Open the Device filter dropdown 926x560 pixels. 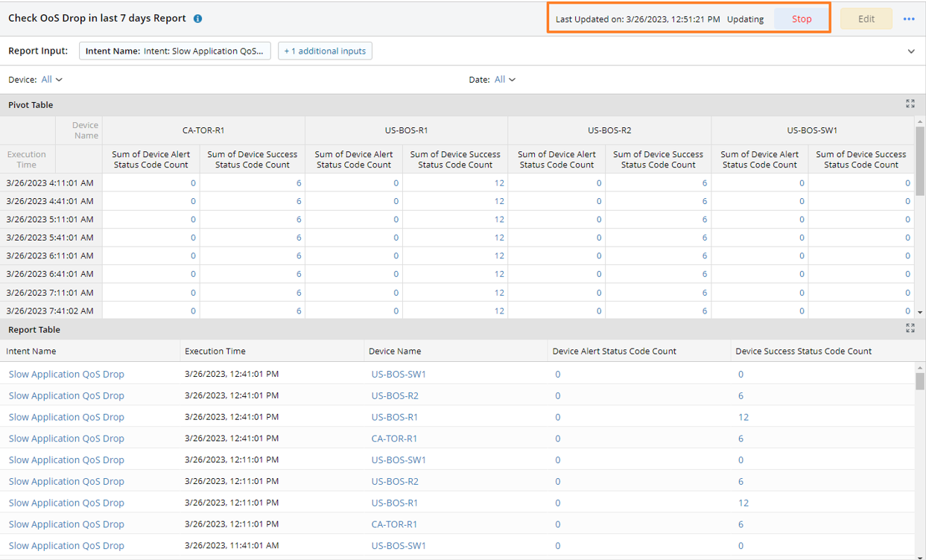pos(51,80)
